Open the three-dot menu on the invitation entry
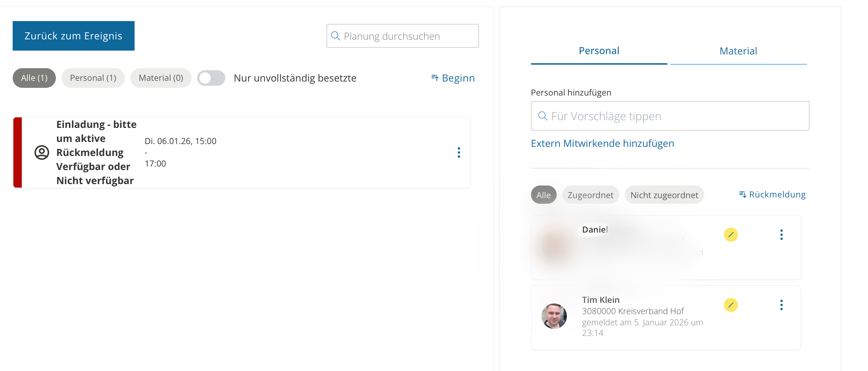This screenshot has width=868, height=371. coord(459,152)
